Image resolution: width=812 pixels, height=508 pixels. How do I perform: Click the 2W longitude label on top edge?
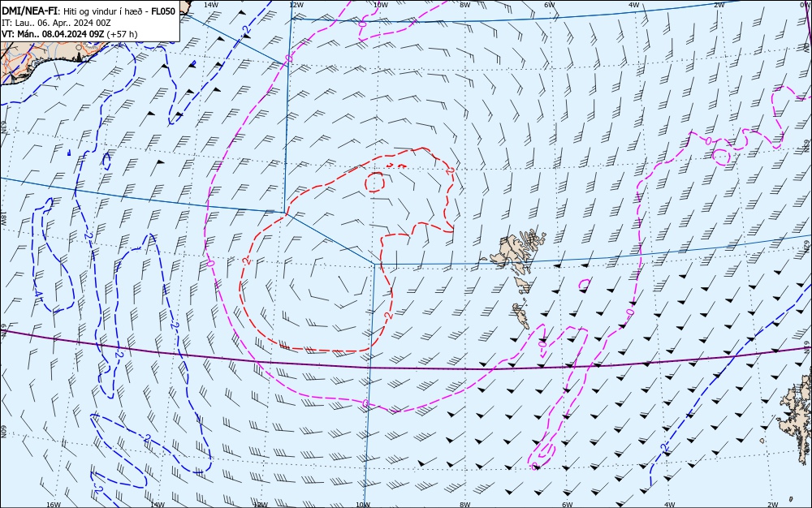pyautogui.click(x=719, y=5)
